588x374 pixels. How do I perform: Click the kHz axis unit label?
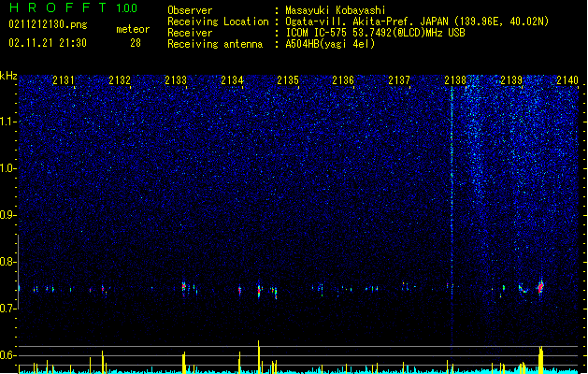(x=8, y=76)
